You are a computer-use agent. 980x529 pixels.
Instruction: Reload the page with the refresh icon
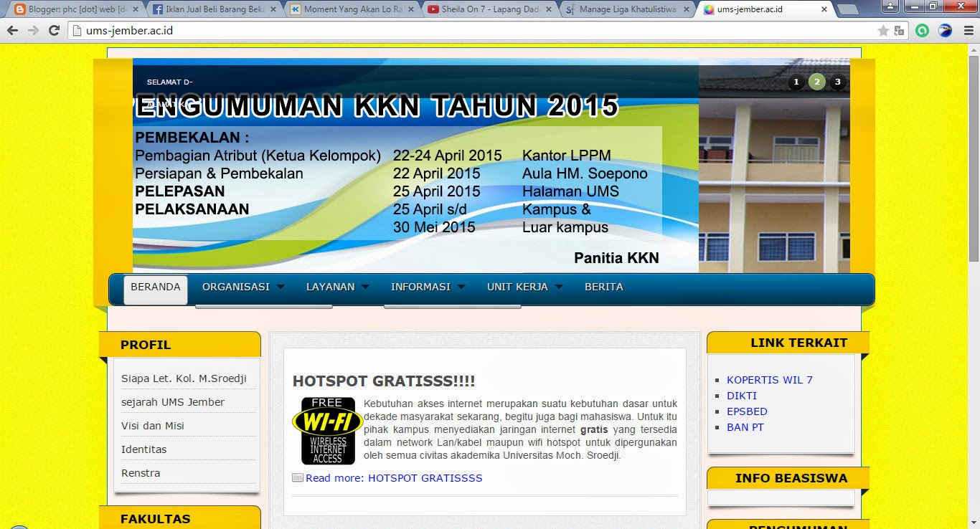[x=54, y=31]
